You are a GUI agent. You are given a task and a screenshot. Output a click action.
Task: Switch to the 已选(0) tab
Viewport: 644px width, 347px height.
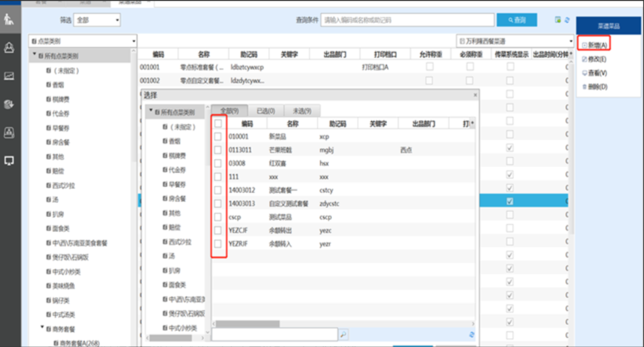[x=265, y=111]
